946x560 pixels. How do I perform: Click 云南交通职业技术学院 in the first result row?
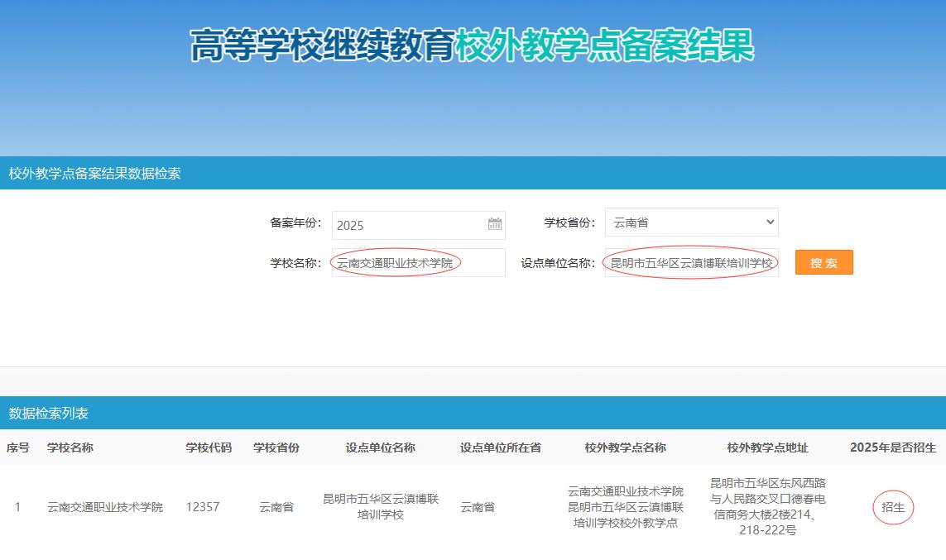click(x=105, y=507)
